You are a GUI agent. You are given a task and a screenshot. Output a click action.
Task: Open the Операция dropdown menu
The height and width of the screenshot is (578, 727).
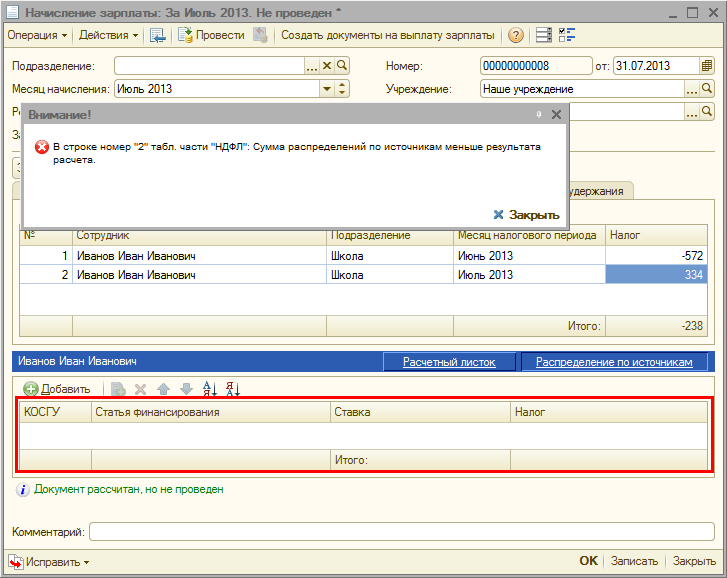pyautogui.click(x=37, y=35)
